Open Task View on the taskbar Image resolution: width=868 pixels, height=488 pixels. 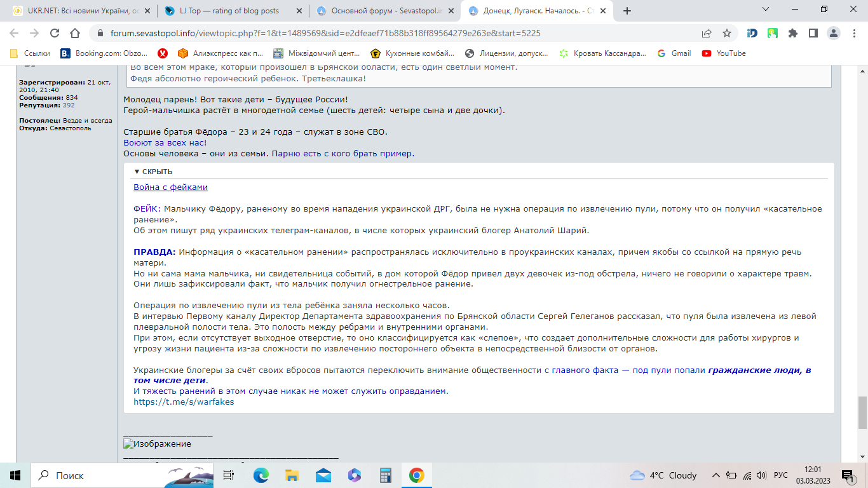(x=229, y=475)
